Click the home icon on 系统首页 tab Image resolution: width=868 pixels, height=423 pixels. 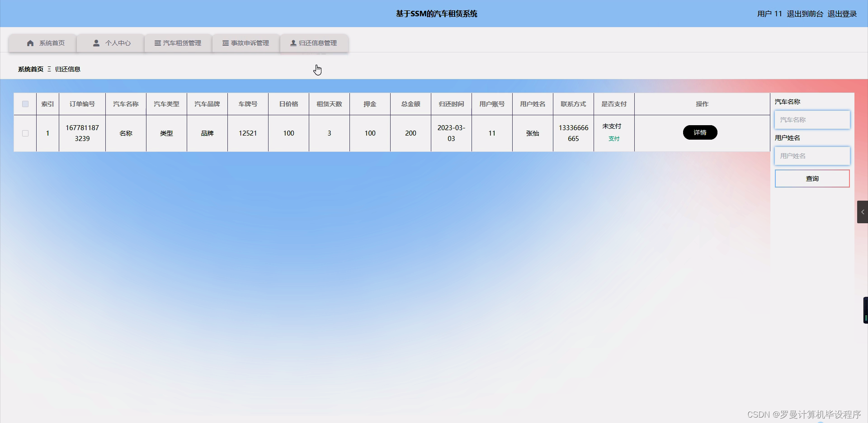tap(30, 43)
